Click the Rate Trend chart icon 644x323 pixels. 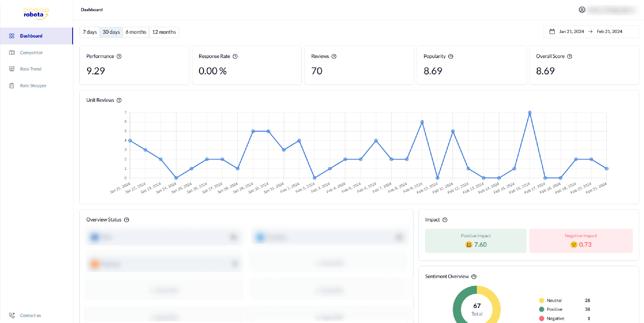point(12,69)
